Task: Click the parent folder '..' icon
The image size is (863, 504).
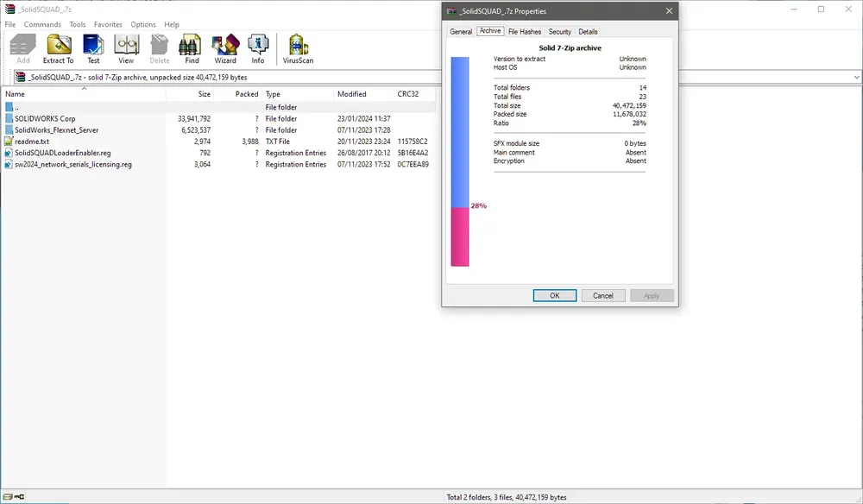Action: coord(9,107)
